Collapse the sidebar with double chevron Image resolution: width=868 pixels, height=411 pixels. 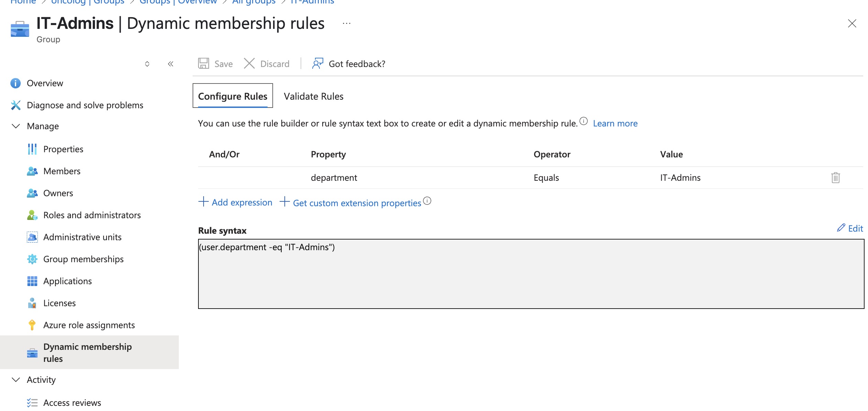(x=171, y=64)
